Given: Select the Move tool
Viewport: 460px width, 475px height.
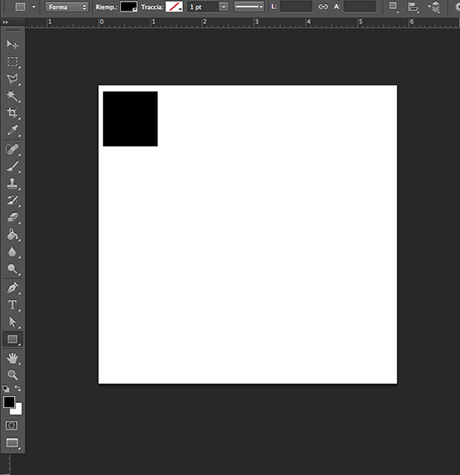Looking at the screenshot, I should tap(12, 44).
